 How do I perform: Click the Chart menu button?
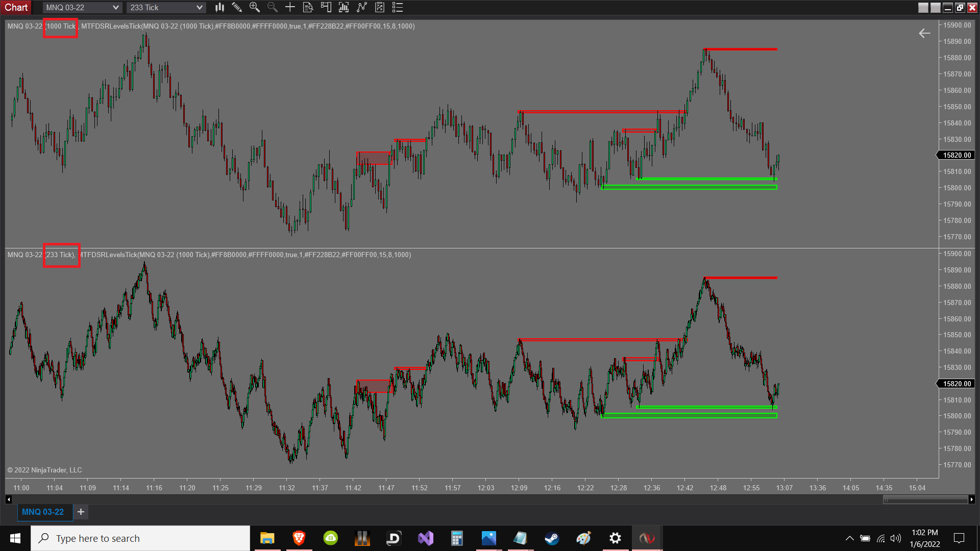[16, 7]
